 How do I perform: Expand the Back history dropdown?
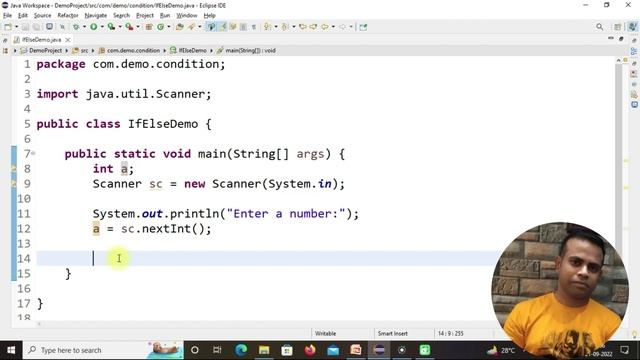click(333, 27)
